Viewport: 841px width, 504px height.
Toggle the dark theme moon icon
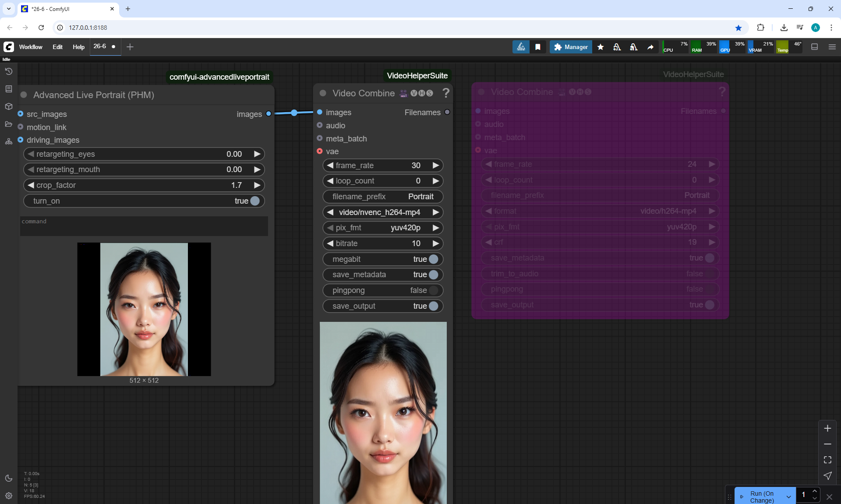point(8,478)
